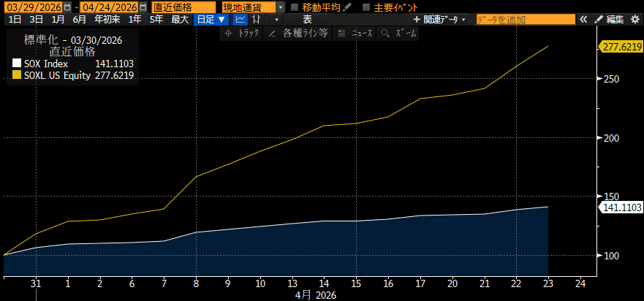Select the 5年 time range
This screenshot has height=301, width=644.
[156, 19]
